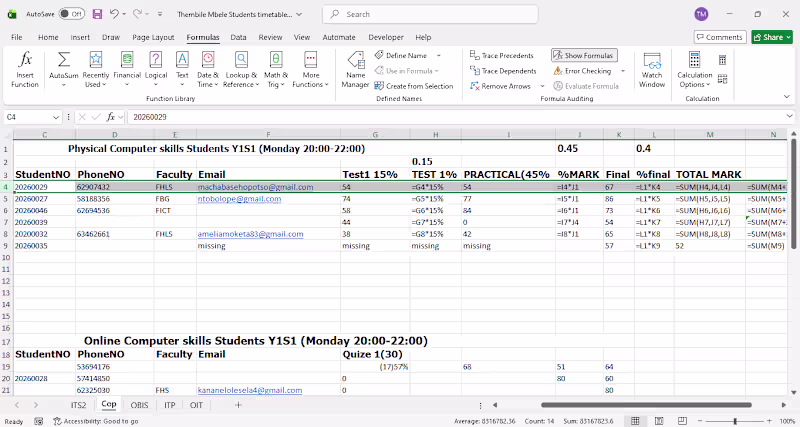
Task: Switch to the OBIS sheet tab
Action: point(139,405)
